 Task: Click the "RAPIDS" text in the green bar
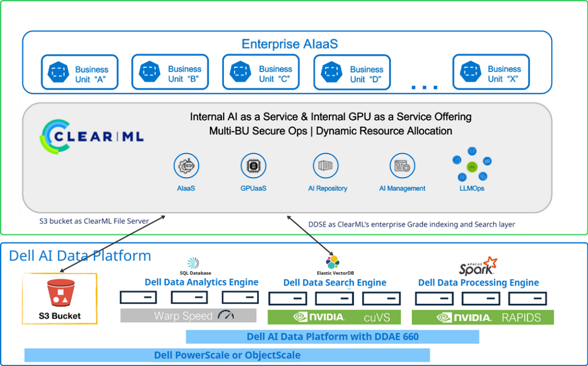tap(521, 317)
